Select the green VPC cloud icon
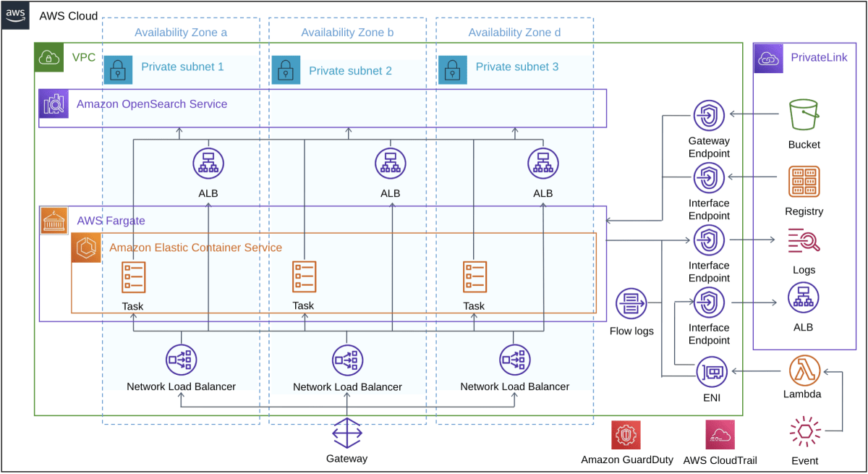 point(49,57)
